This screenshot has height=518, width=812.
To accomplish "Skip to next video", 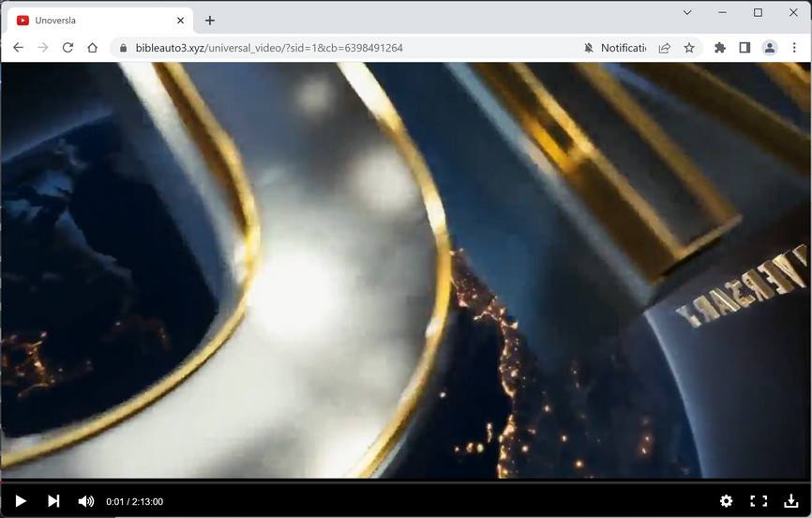I will (x=53, y=501).
